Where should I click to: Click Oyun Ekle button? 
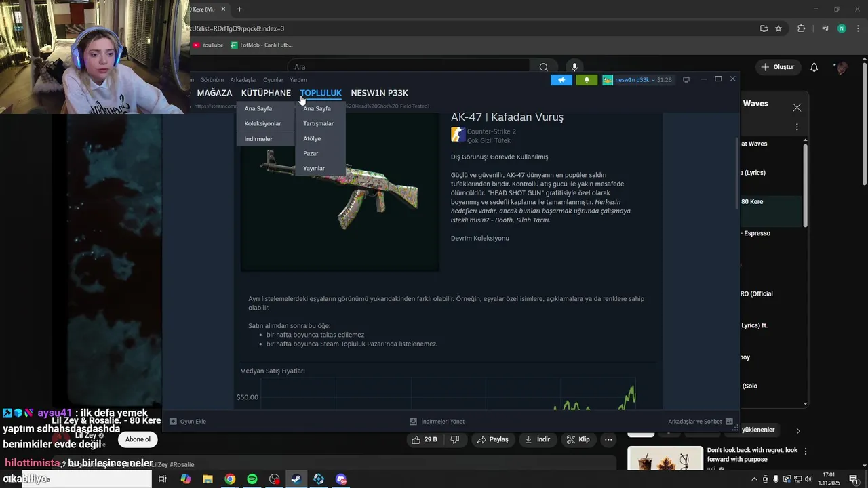(188, 422)
